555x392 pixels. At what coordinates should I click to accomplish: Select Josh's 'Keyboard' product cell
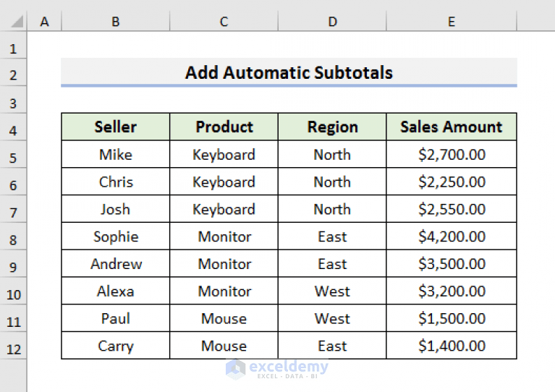tap(224, 209)
